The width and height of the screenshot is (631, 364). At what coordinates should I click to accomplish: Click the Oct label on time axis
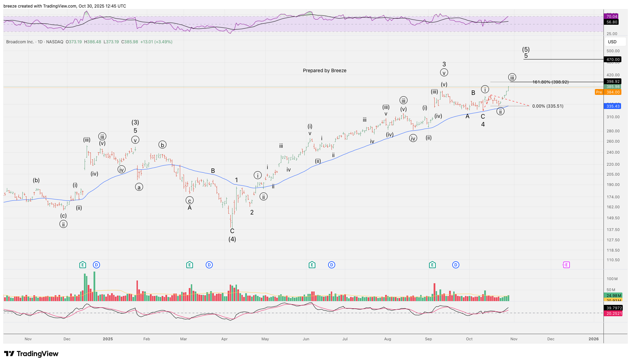point(469,339)
